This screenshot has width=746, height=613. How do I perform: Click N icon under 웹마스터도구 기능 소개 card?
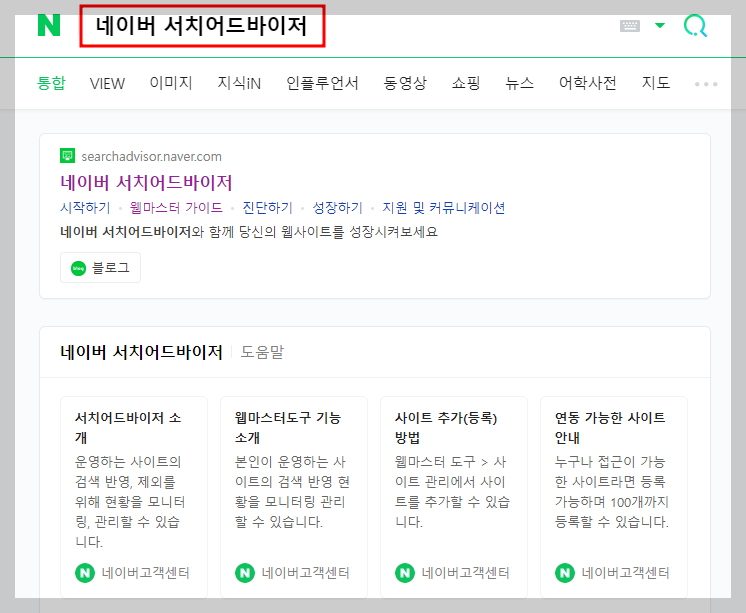coord(245,573)
